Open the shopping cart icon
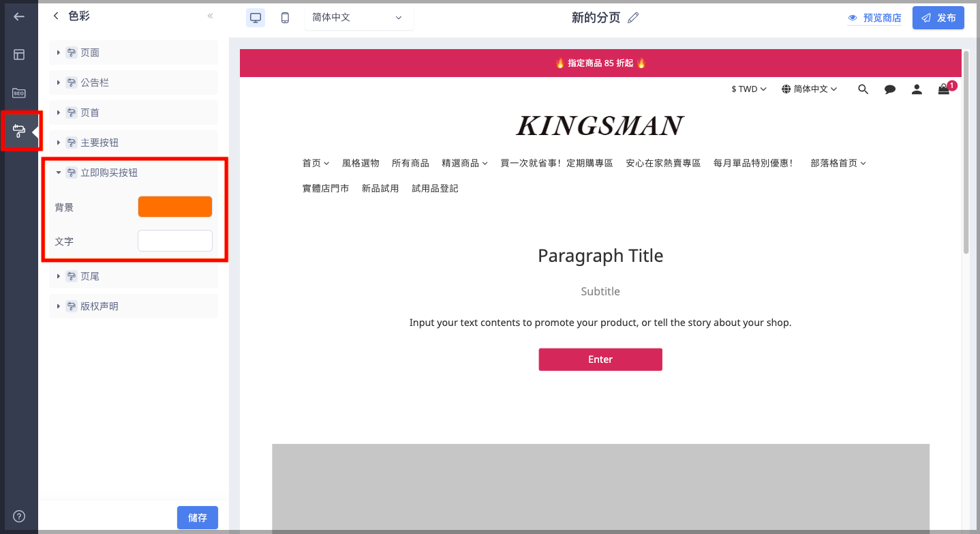980x534 pixels. click(944, 89)
